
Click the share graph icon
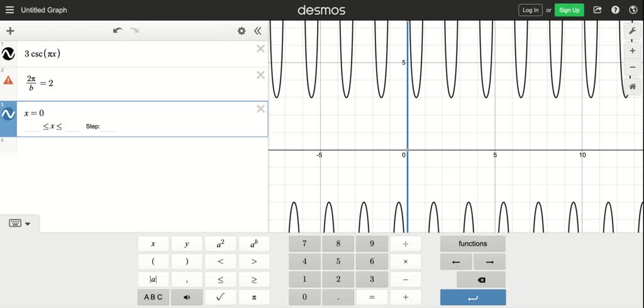pyautogui.click(x=597, y=10)
